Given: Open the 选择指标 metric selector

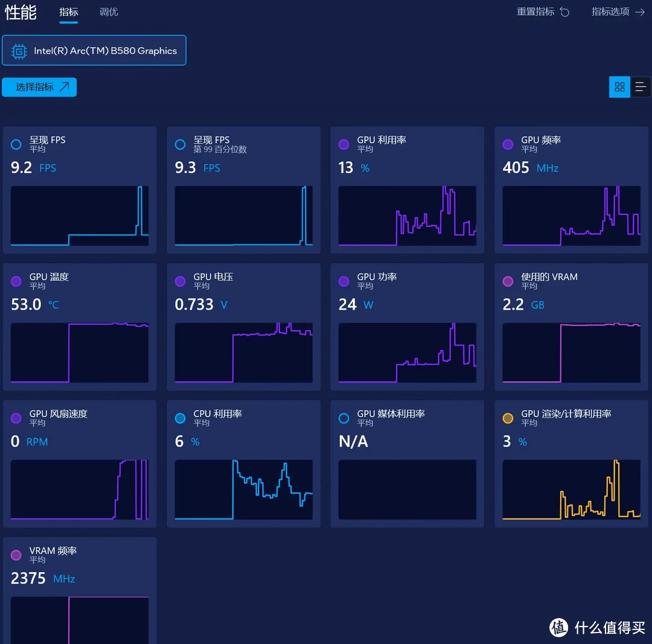Looking at the screenshot, I should pos(39,88).
